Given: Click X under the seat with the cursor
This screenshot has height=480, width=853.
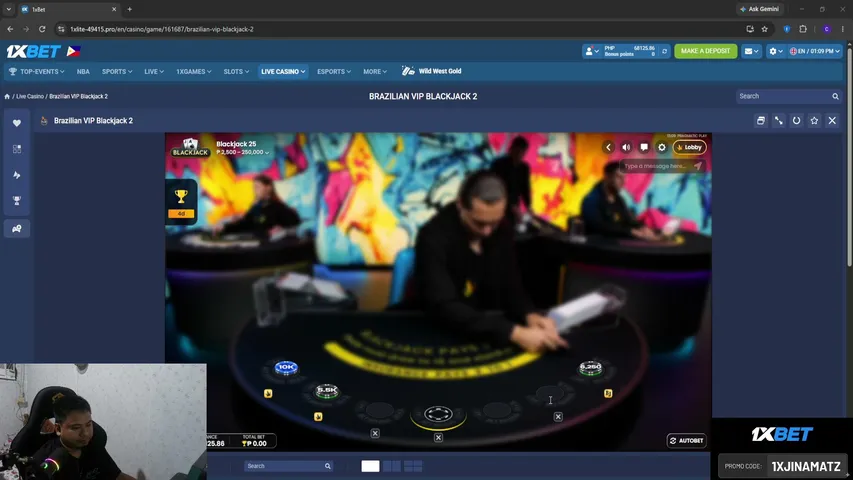Looking at the screenshot, I should tap(558, 416).
